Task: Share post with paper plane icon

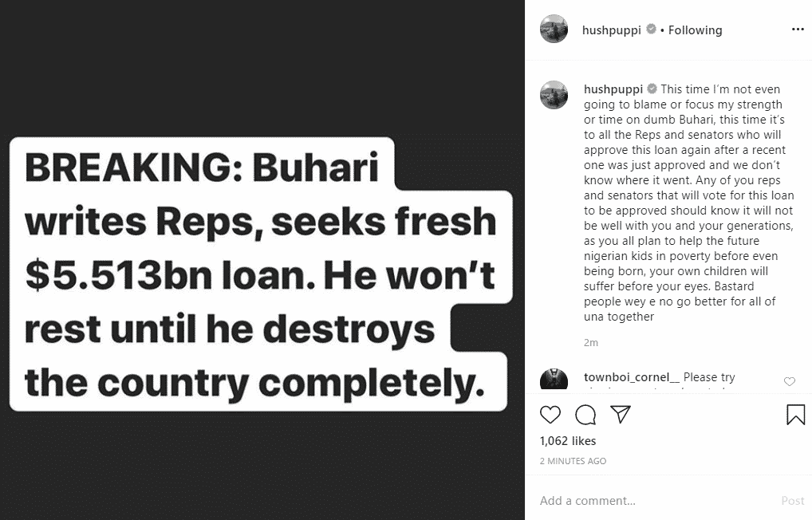Action: (621, 415)
